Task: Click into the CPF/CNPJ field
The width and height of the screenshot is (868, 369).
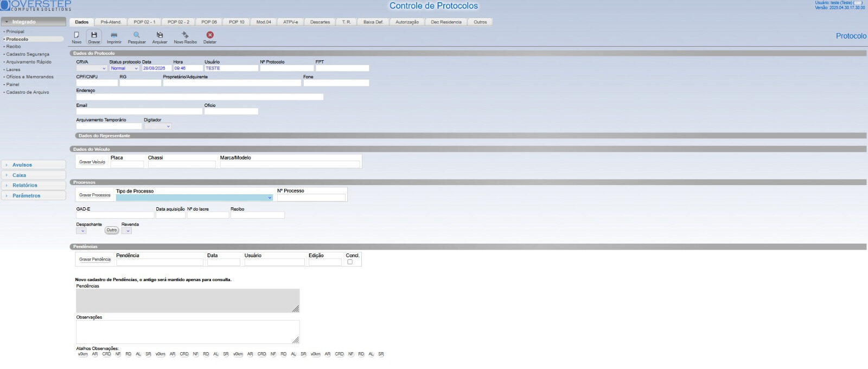Action: tap(97, 83)
